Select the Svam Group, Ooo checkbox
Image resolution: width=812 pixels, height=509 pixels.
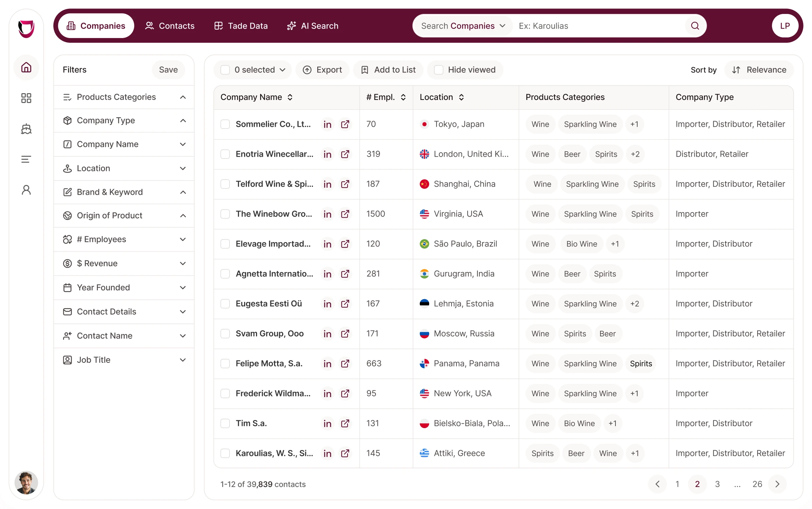(x=225, y=334)
